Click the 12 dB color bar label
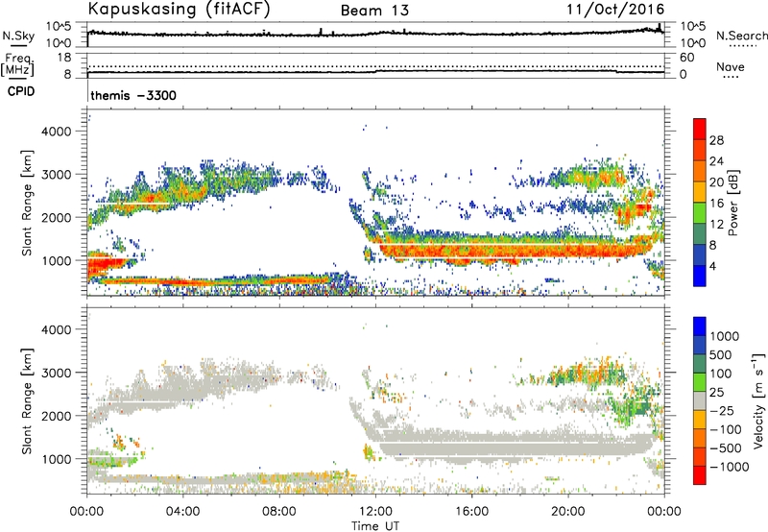This screenshot has height=532, width=768. [716, 225]
